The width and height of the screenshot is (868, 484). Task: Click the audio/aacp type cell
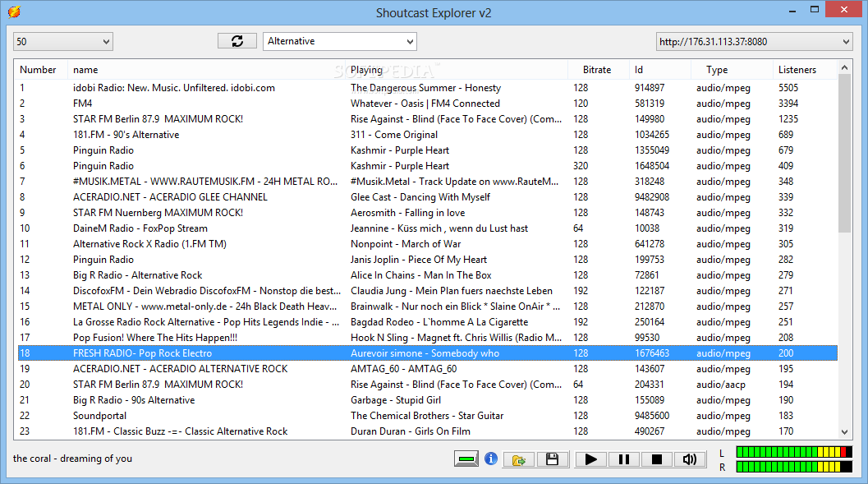coord(721,385)
